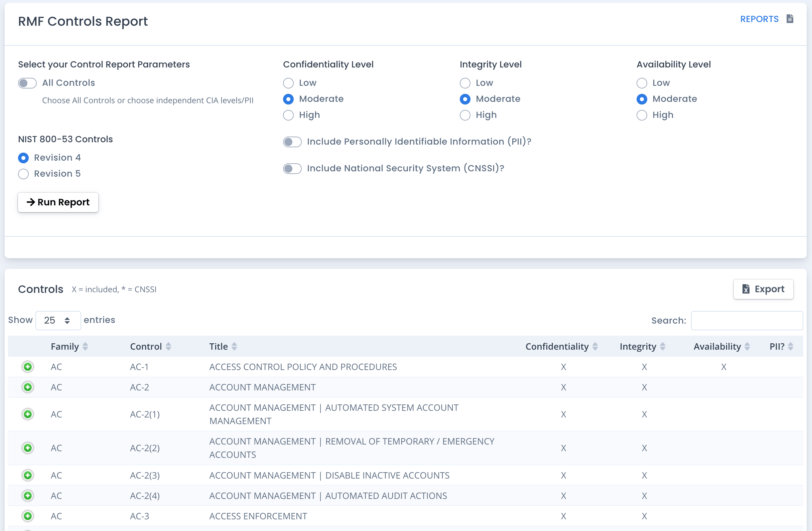Select Low Integrity Level
812x531 pixels.
coord(465,83)
